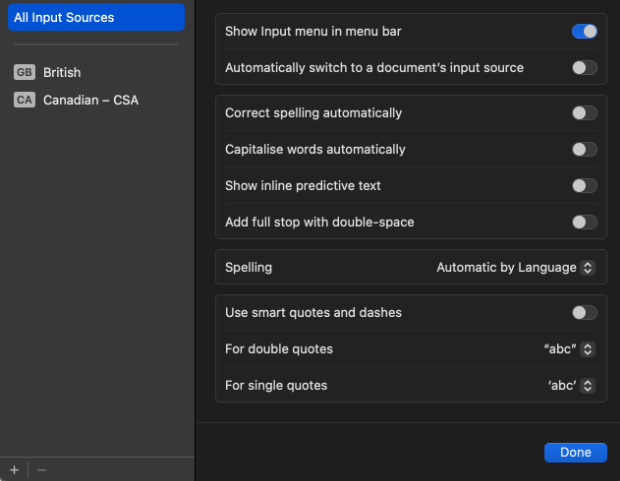Click the plus icon to add input source
The width and height of the screenshot is (620, 481).
tap(14, 470)
